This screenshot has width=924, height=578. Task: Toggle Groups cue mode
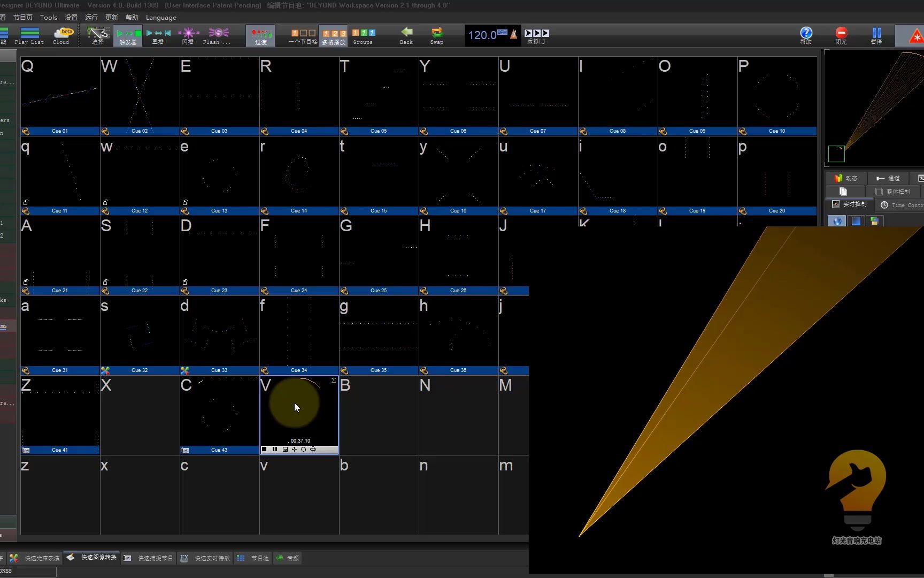[363, 36]
